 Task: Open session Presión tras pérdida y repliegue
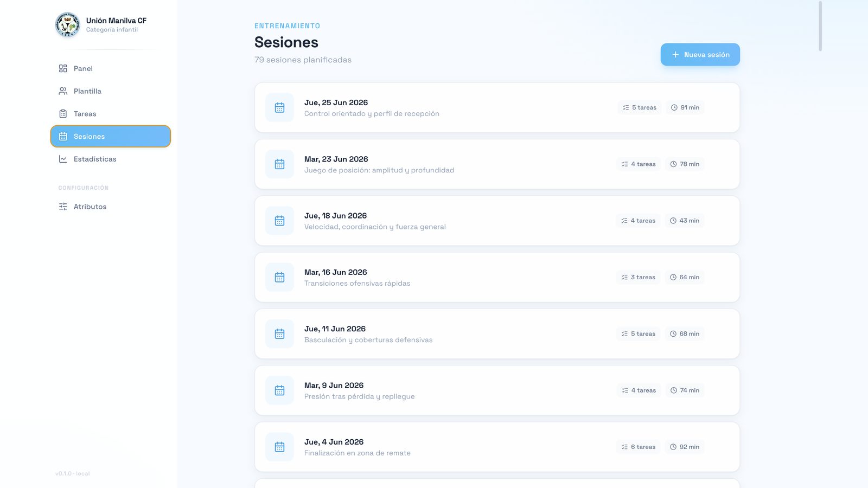point(497,390)
